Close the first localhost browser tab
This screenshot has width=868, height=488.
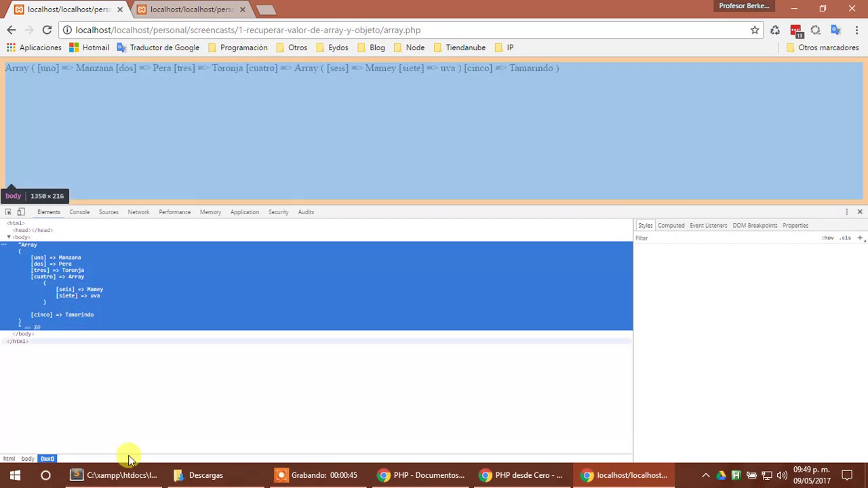(119, 9)
